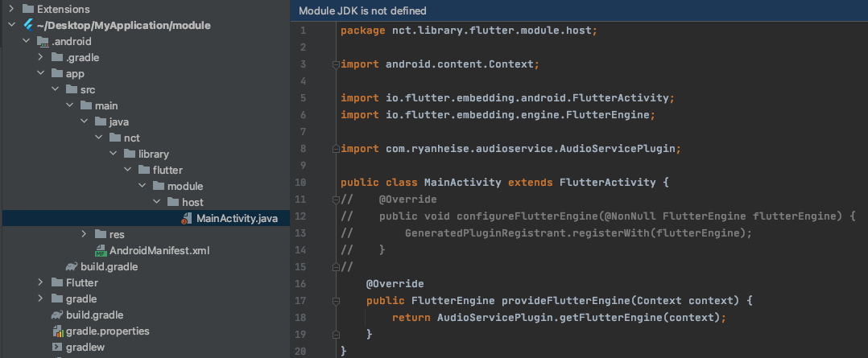Click the java folder icon
Viewport: 868px width, 358px height.
click(100, 121)
